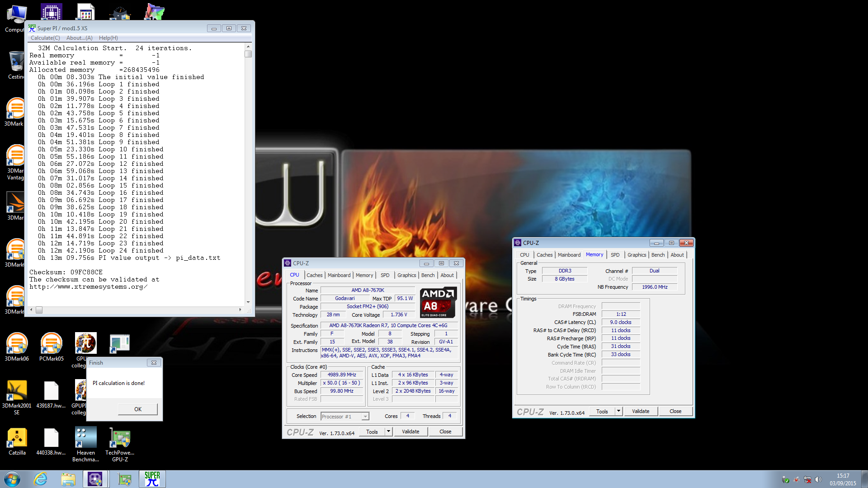This screenshot has width=868, height=488.
Task: Open the PCMark05 desktop shortcut
Action: tap(51, 347)
